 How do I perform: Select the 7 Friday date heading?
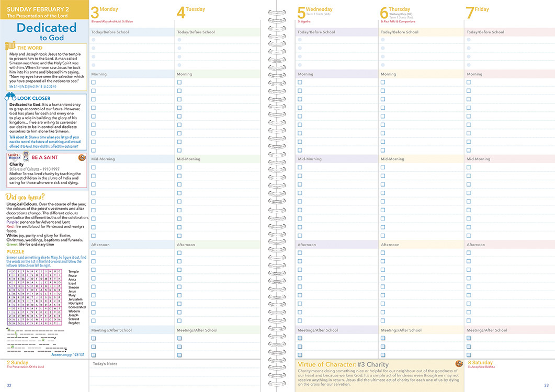[477, 12]
